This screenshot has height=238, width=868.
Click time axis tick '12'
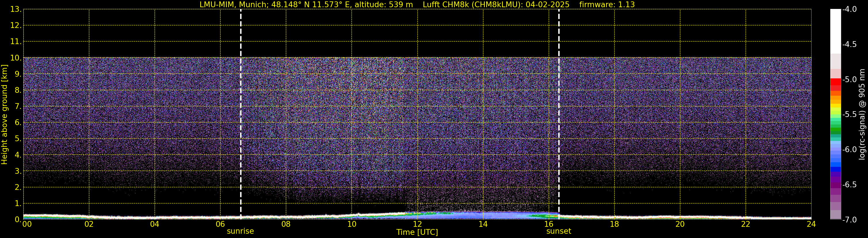pos(417,224)
